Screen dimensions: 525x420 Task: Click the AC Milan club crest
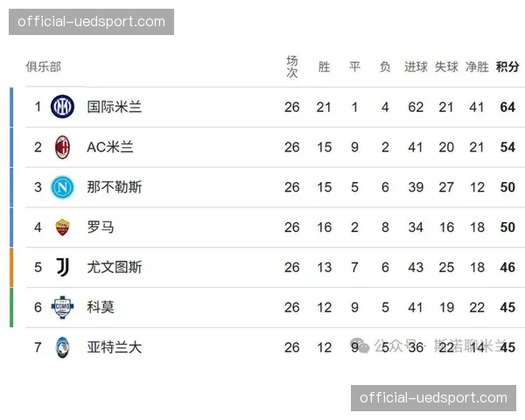[63, 147]
